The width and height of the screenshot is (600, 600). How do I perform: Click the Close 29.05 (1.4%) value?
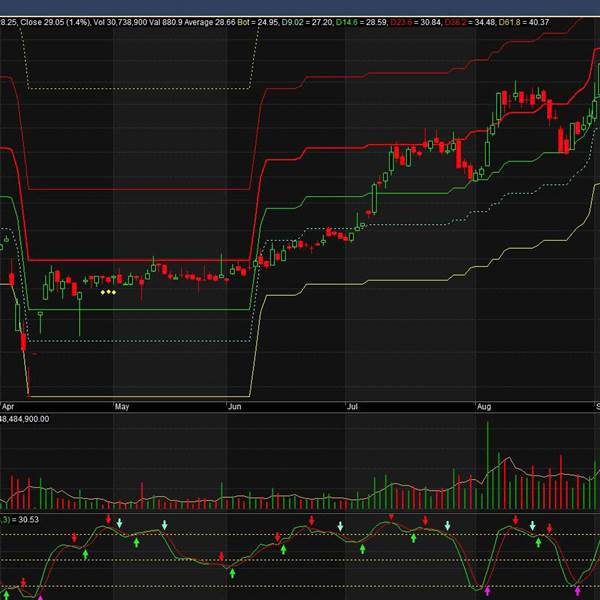point(55,22)
